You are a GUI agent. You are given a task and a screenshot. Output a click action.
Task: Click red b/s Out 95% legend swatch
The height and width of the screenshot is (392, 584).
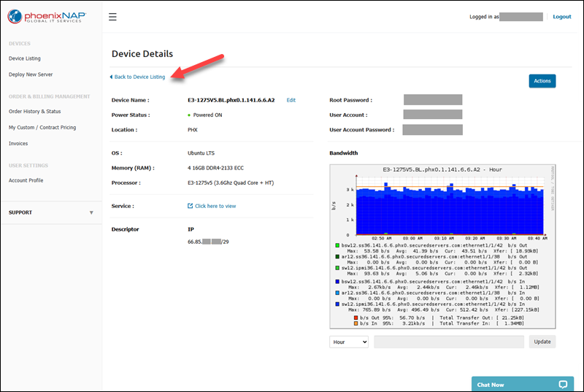(x=356, y=318)
